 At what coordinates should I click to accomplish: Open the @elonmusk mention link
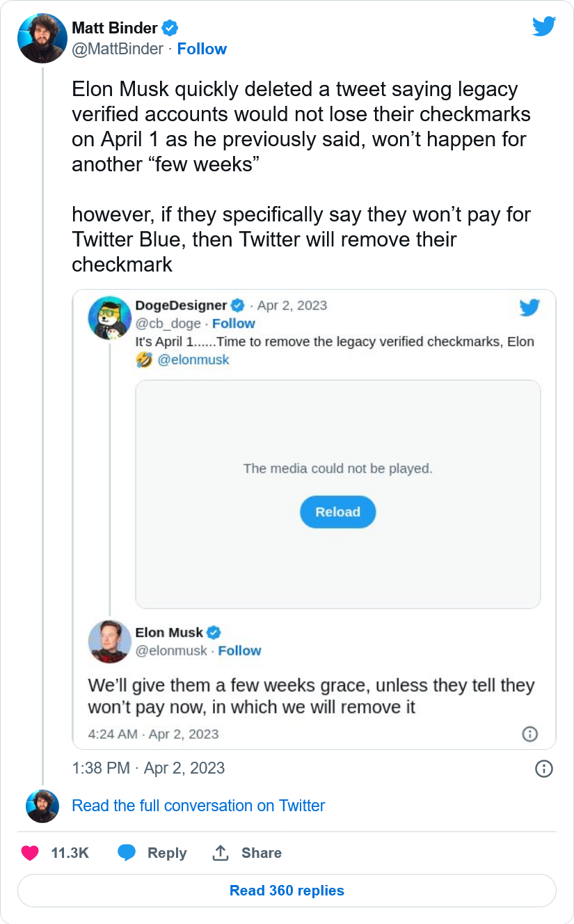(193, 360)
